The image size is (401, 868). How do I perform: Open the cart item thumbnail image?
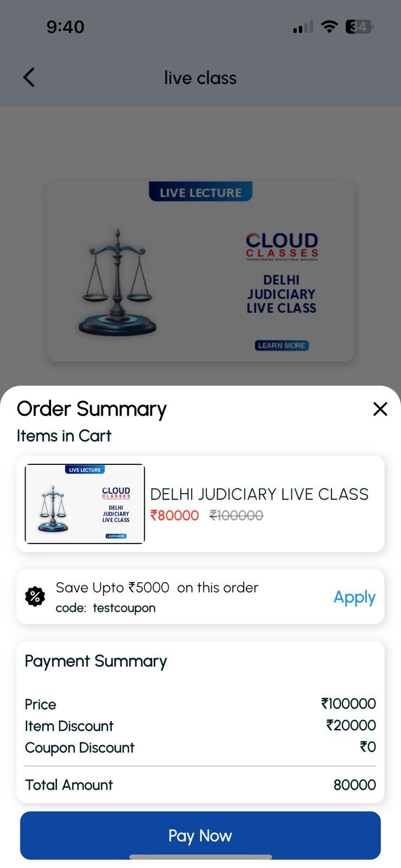pos(85,504)
